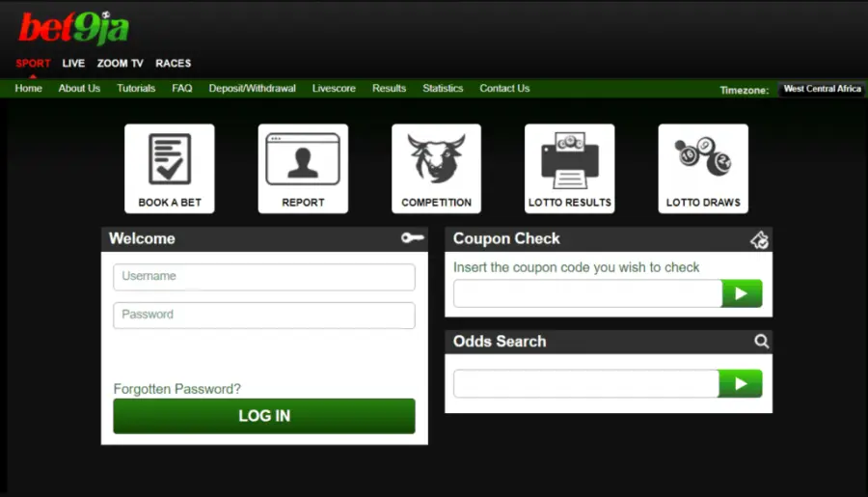
Task: Switch to the LIVE tab
Action: click(x=73, y=64)
